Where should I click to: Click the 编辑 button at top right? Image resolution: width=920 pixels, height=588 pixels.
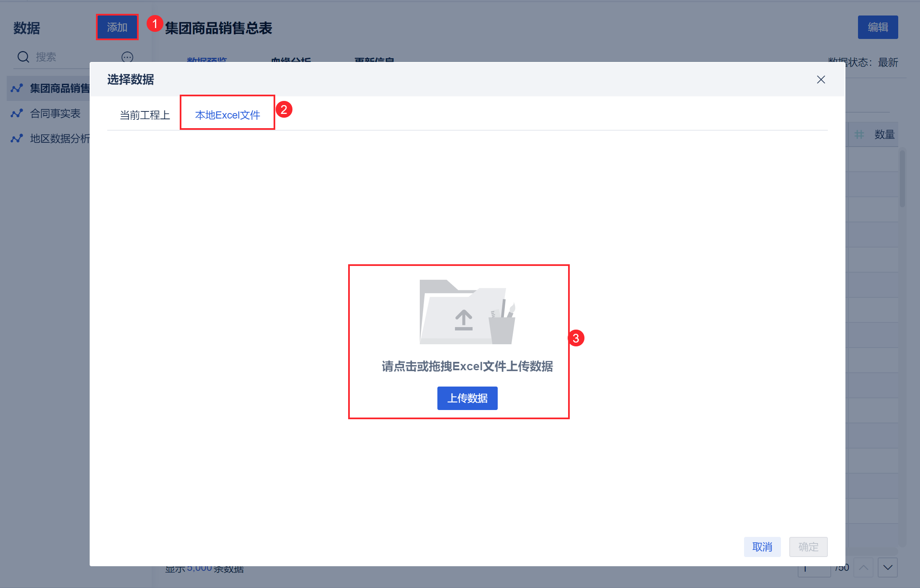878,27
